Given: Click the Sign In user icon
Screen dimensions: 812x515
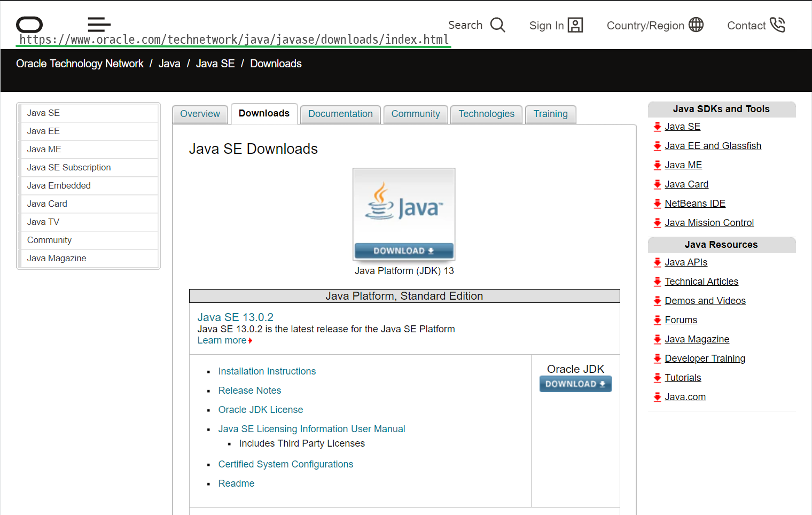Looking at the screenshot, I should pyautogui.click(x=575, y=25).
